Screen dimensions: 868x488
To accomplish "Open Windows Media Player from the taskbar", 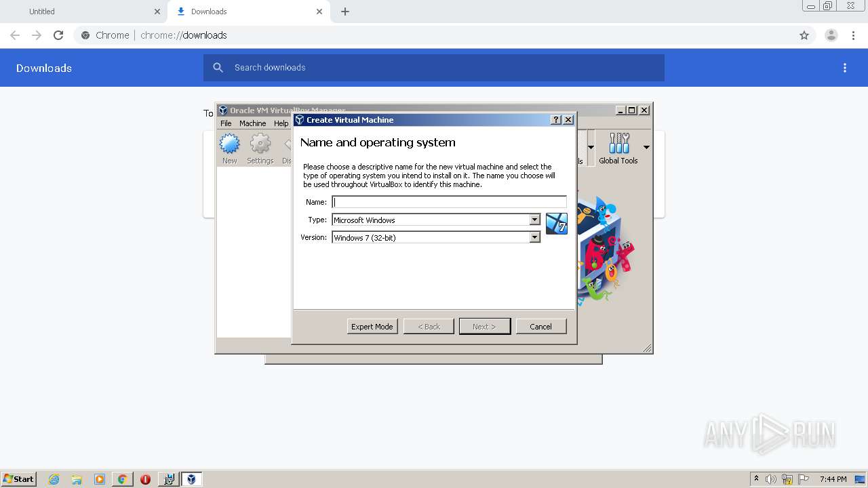I will (x=100, y=479).
